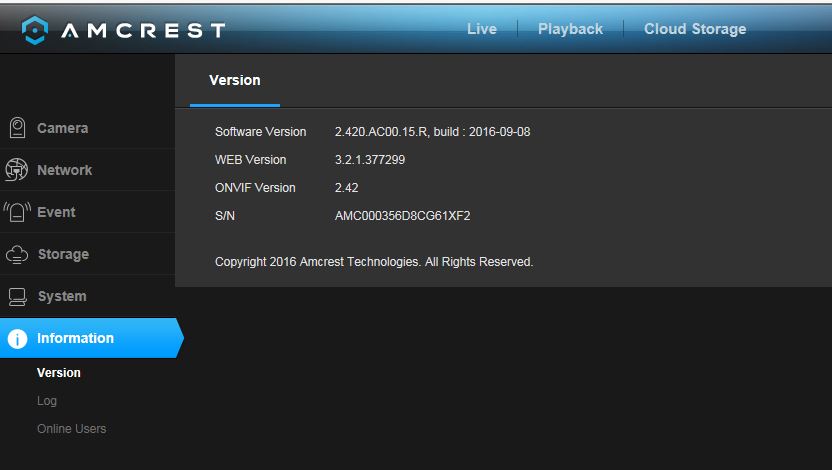Open the Online Users page
This screenshot has width=832, height=470.
tap(72, 429)
